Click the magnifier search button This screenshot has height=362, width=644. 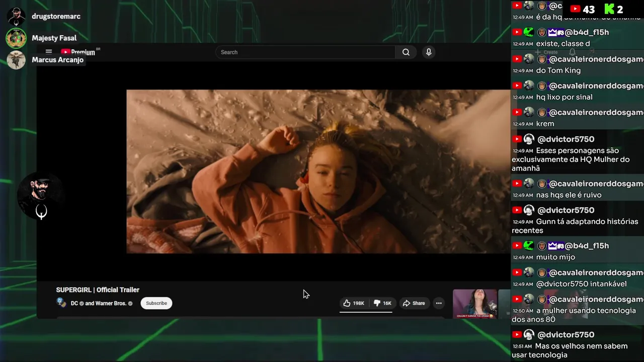(406, 52)
